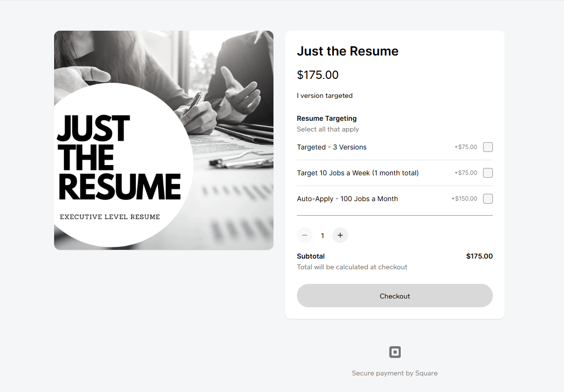Open the Just the Resume product image
Screen dimensions: 564x392
coord(164,140)
